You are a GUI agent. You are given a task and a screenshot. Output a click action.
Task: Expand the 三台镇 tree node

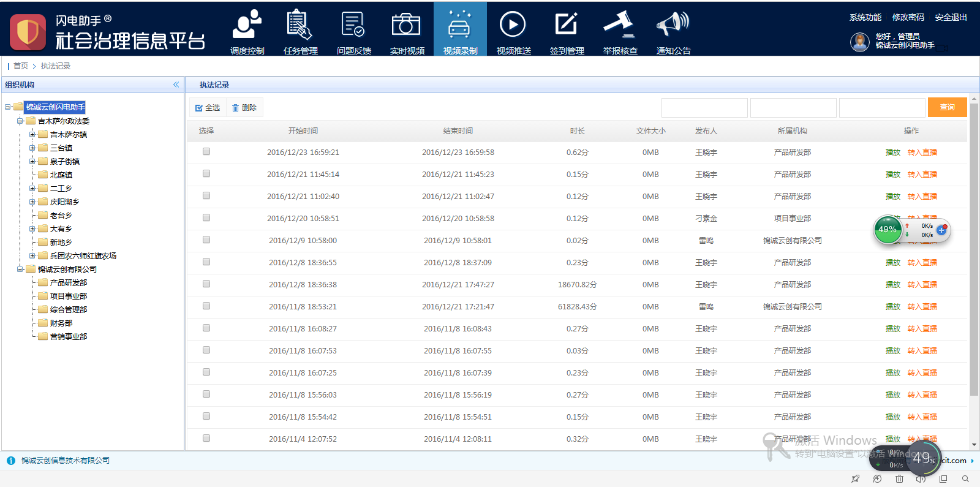(x=32, y=148)
